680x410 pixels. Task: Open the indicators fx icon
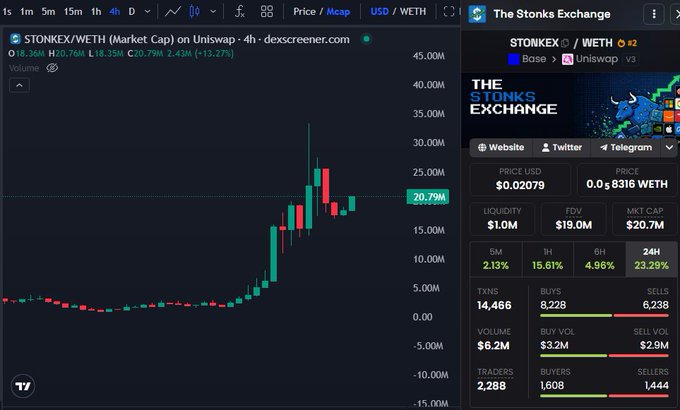tap(240, 12)
